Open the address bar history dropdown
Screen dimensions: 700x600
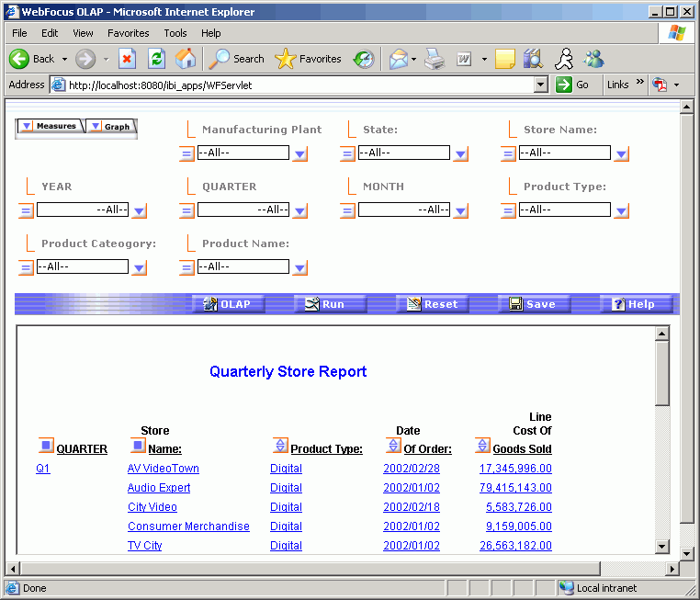[541, 85]
